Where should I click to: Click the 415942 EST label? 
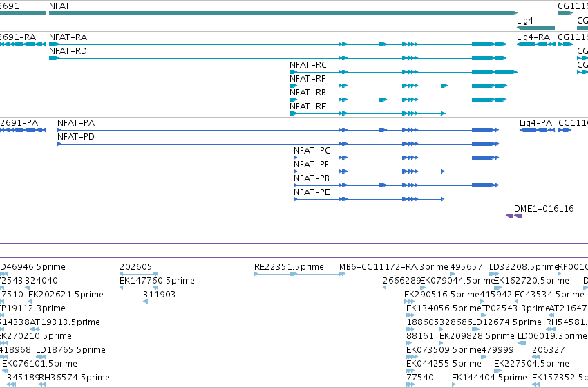click(x=495, y=295)
